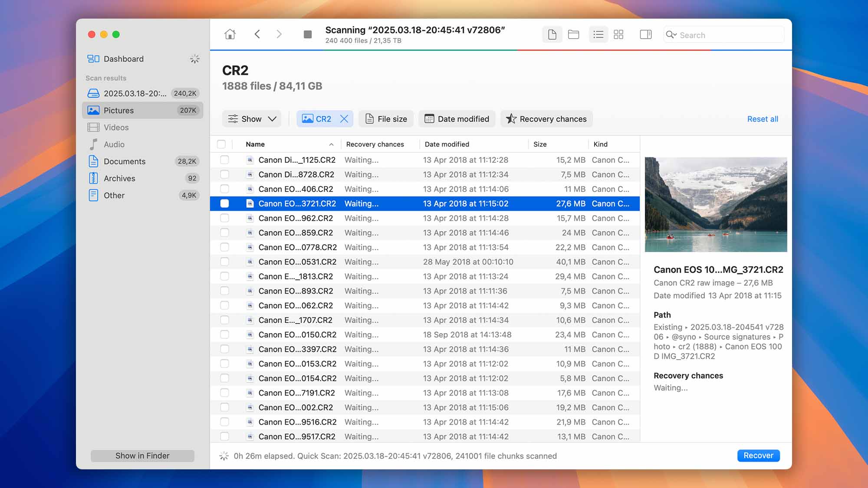Select row Canon E..._1707.CR2
868x488 pixels.
click(425, 320)
